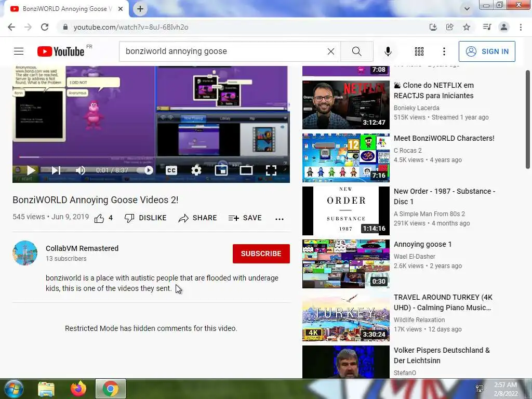532x399 pixels.
Task: Clear the search box with the X
Action: coord(331,51)
